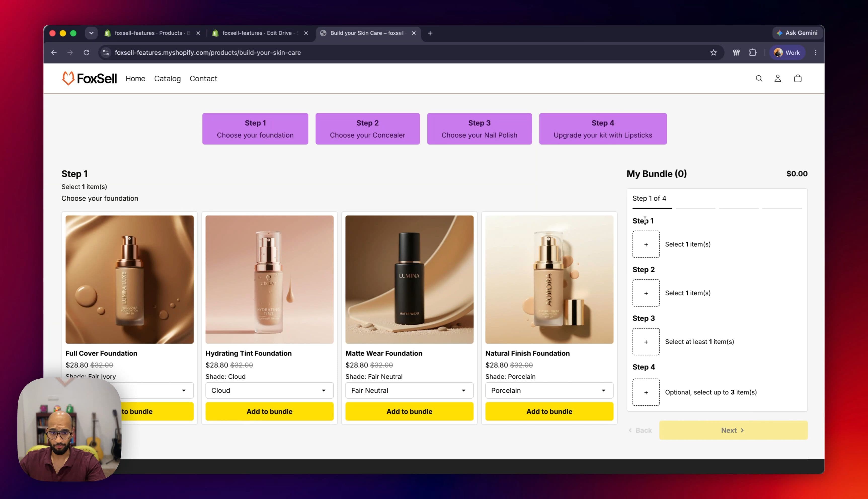The image size is (868, 499).
Task: Add Hydrating Tint Foundation to bundle
Action: point(269,411)
